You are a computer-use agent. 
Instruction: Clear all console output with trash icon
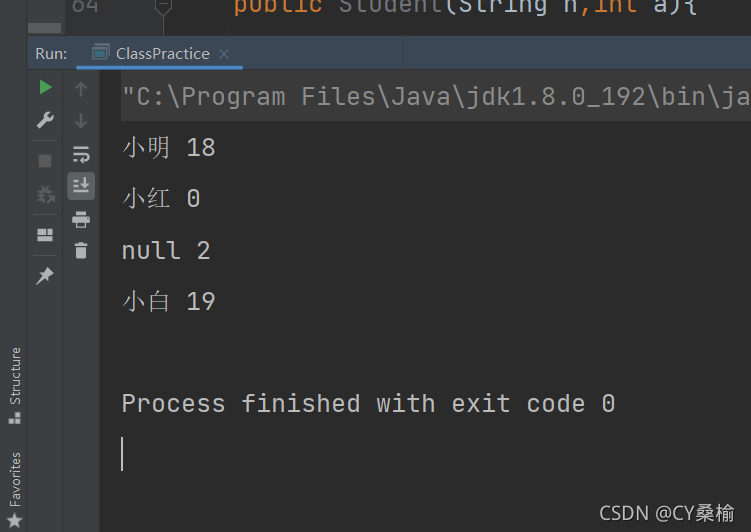point(81,250)
